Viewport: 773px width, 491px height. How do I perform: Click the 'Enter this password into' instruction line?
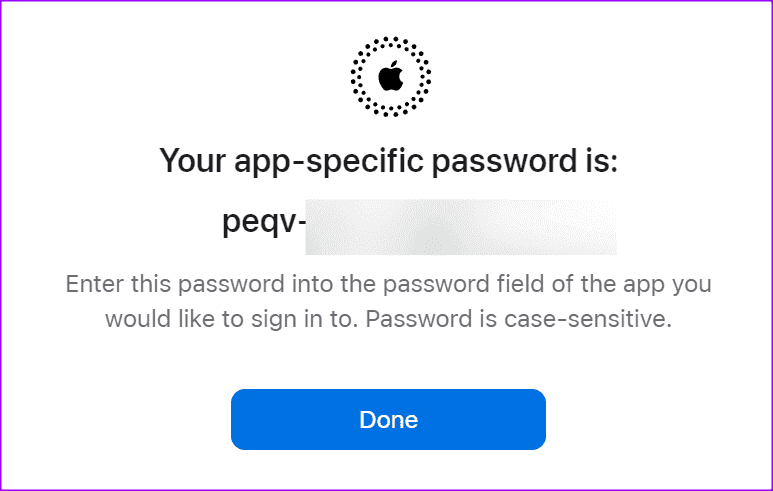(388, 284)
